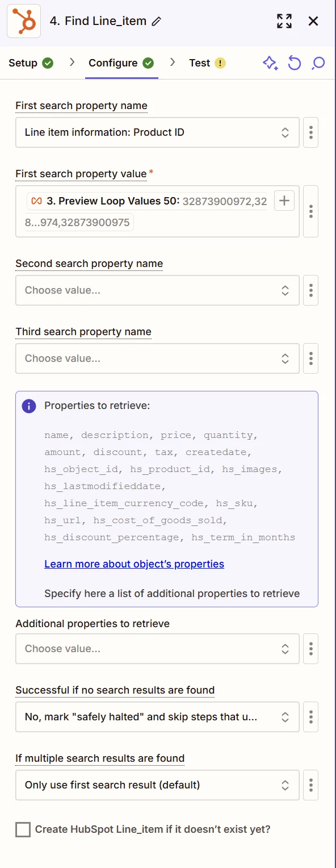The height and width of the screenshot is (868, 336).
Task: Click the HubSpot app logo icon
Action: (x=24, y=21)
